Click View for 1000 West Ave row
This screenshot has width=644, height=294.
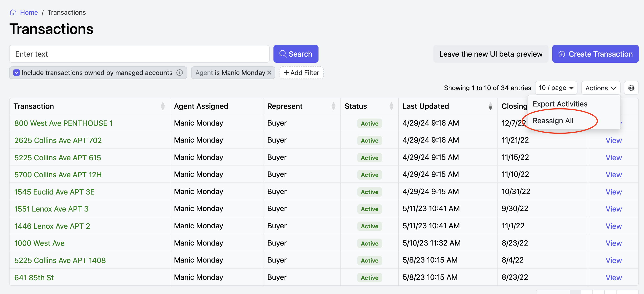[613, 243]
